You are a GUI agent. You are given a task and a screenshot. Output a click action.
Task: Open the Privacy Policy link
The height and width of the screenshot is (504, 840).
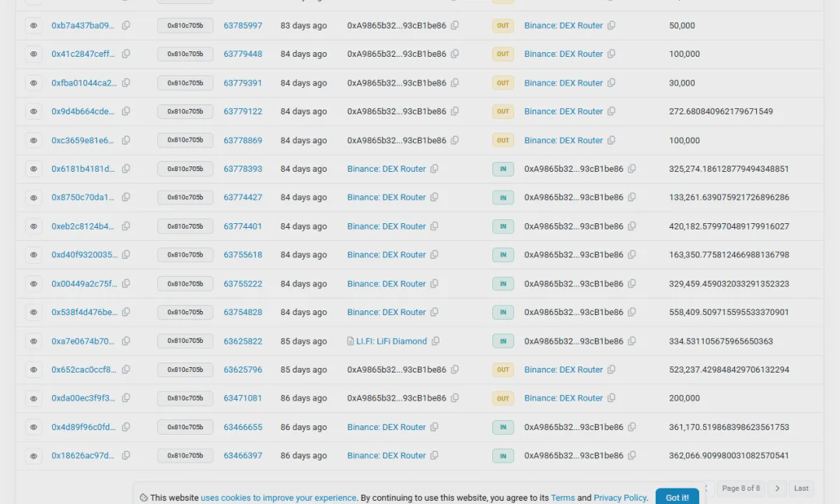620,498
